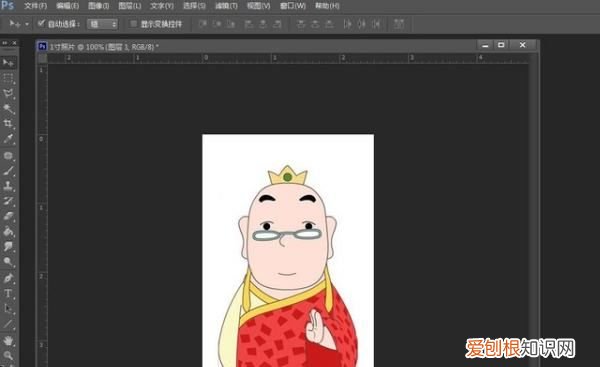
Task: Open the 文字(Y) menu
Action: click(x=161, y=6)
